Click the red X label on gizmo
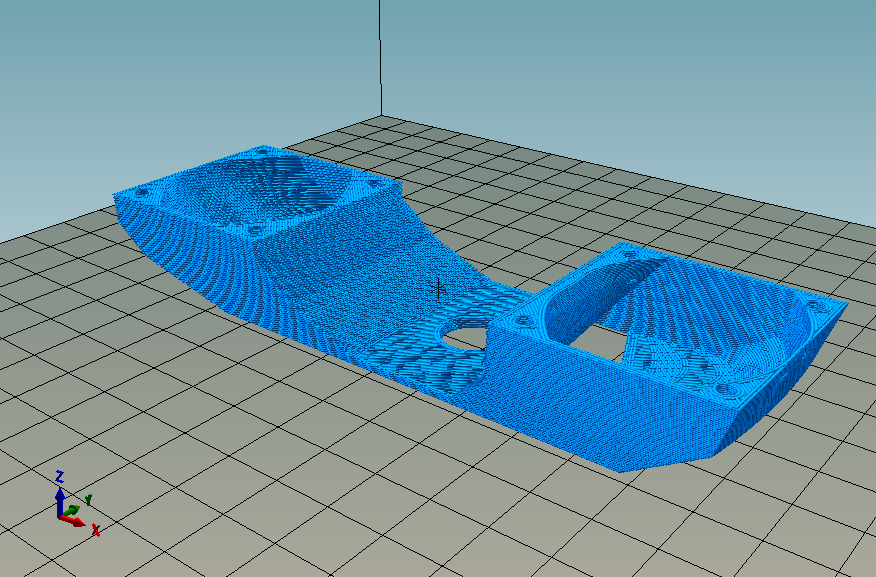This screenshot has height=577, width=876. coord(96,530)
